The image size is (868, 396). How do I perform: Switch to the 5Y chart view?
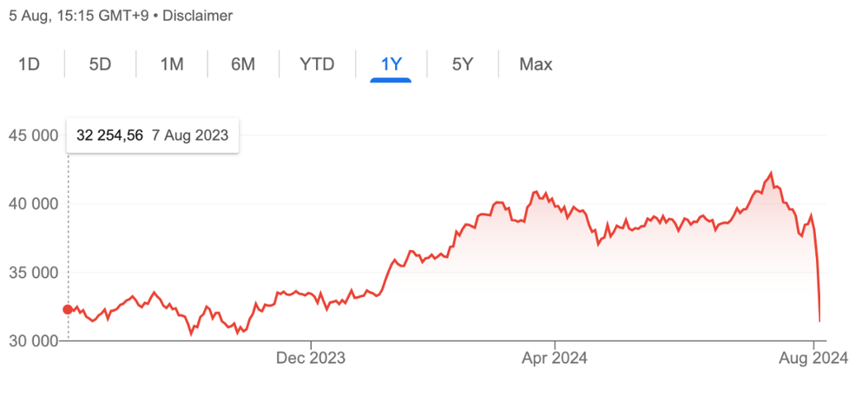click(463, 64)
